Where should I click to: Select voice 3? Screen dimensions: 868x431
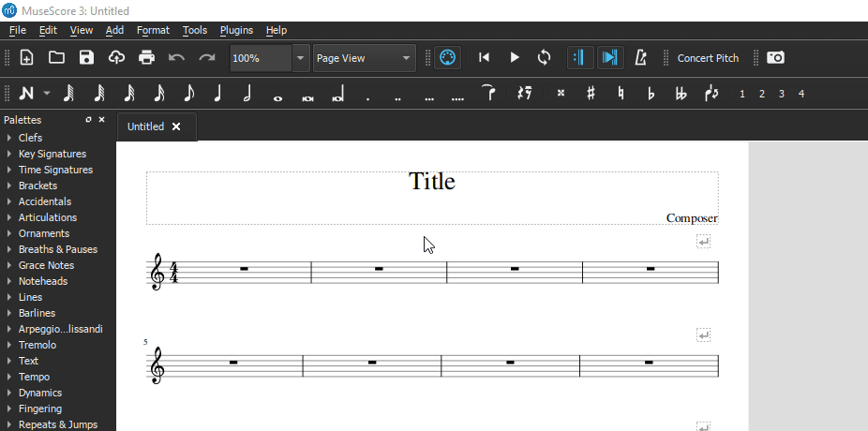(x=781, y=94)
